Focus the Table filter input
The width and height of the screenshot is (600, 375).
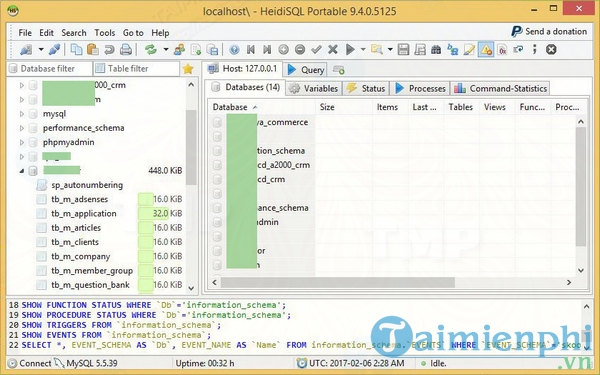(136, 68)
